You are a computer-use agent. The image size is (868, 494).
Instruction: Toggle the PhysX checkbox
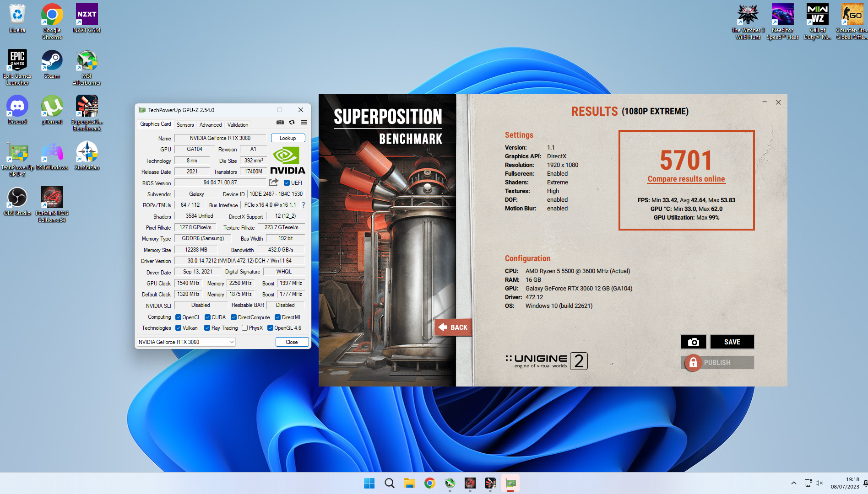coord(245,328)
